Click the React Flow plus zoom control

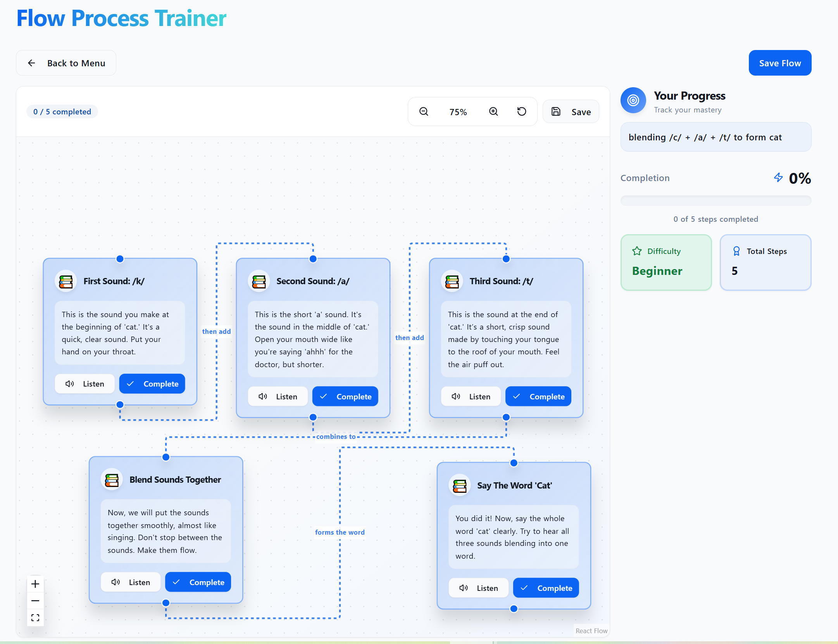coord(35,584)
